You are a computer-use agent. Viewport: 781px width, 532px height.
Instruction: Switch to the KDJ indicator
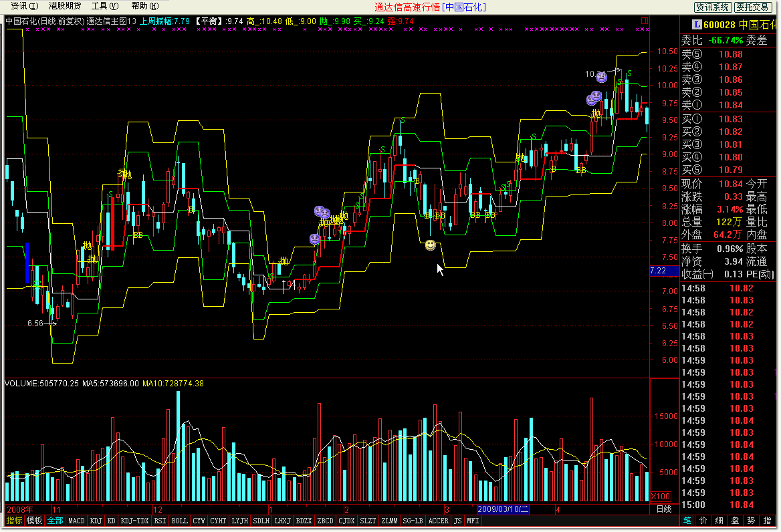pos(96,521)
